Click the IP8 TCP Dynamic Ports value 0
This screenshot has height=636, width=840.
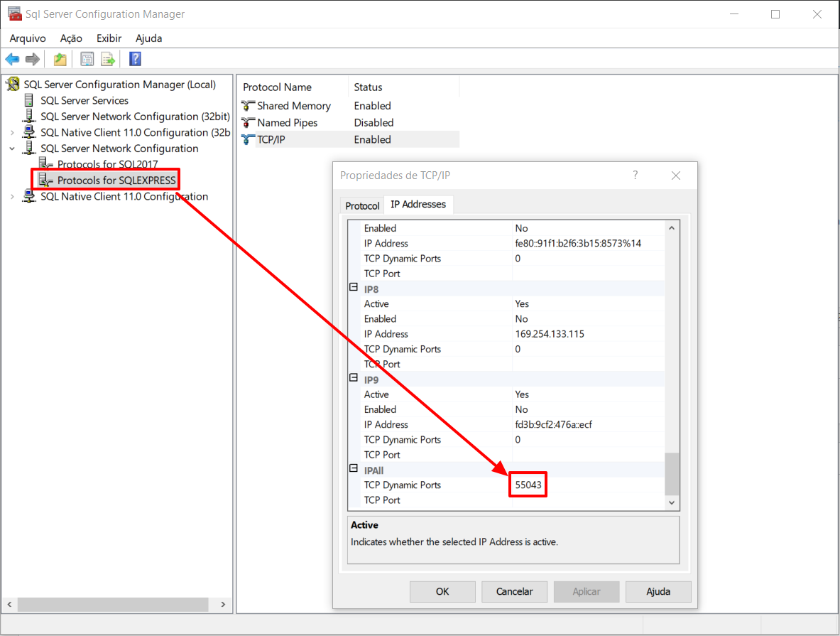tap(518, 349)
